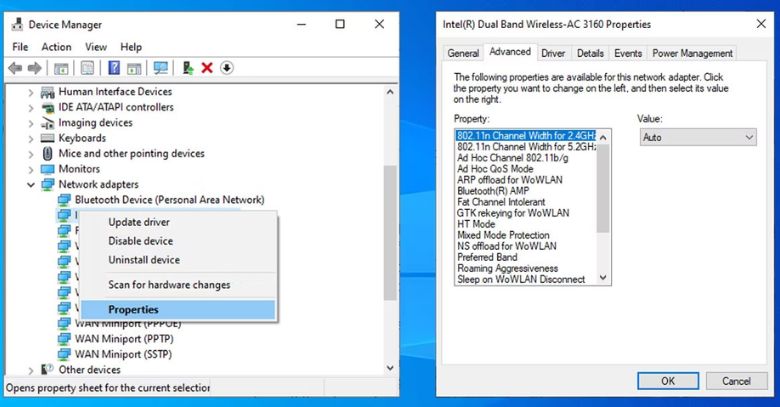Viewport: 780px width, 407px height.
Task: Click the WAN Miniport (SSTP) adapter icon
Action: 64,354
